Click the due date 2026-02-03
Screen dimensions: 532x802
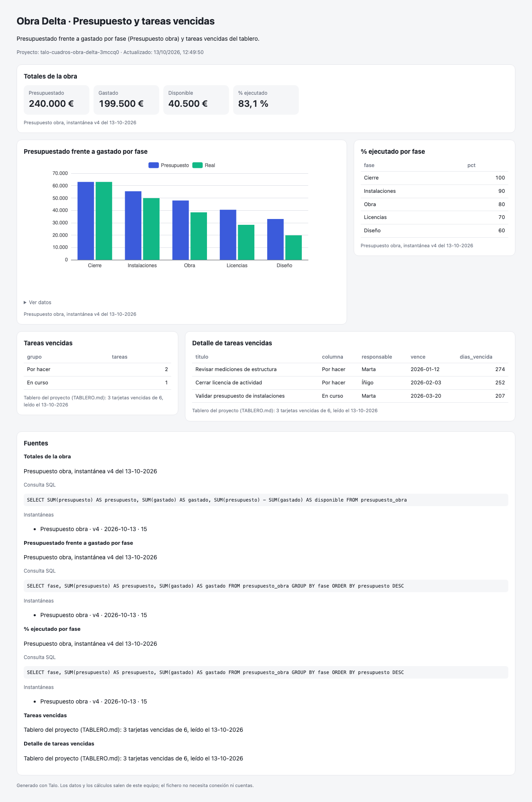click(426, 383)
